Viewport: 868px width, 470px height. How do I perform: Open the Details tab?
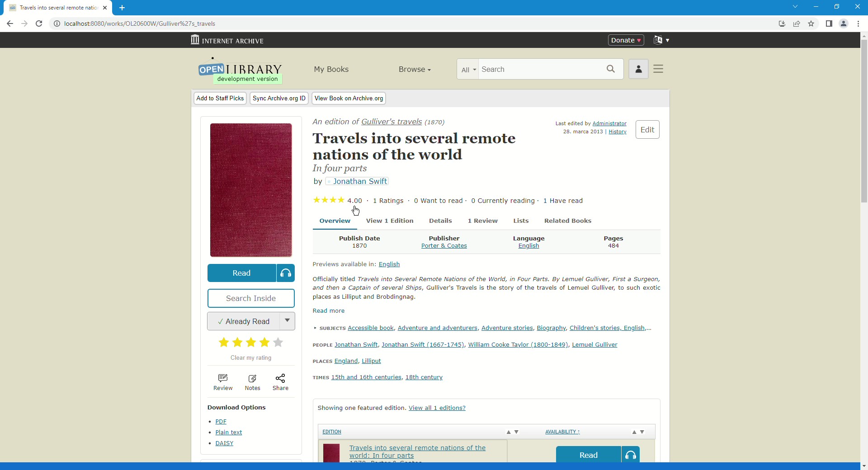[440, 221]
